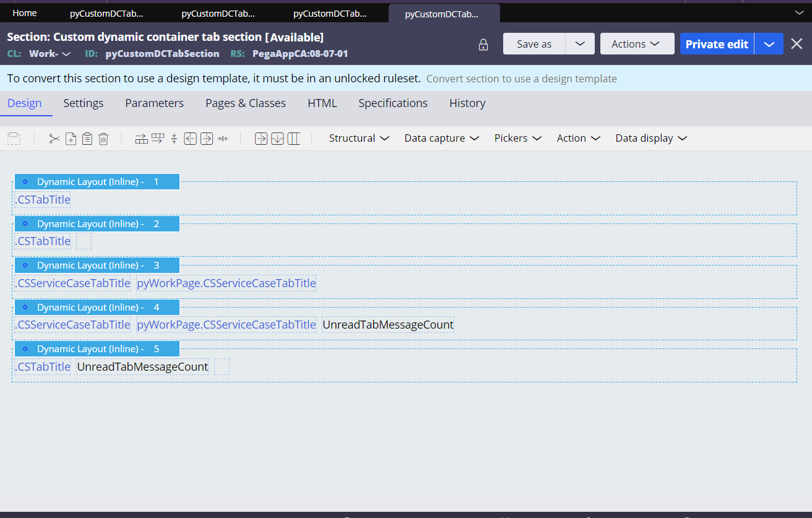Screen dimensions: 812x518
Task: Open the Pages & Classes tab
Action: pos(246,103)
